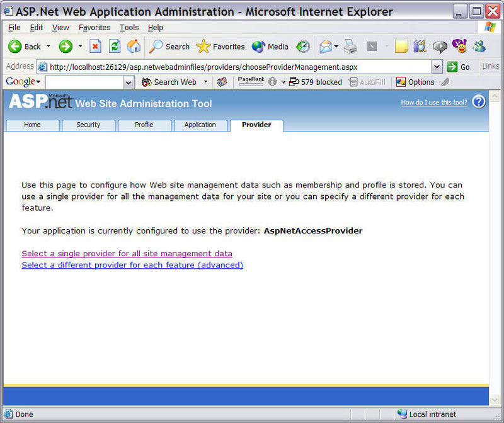Click the page icon in the address bar

[42, 67]
